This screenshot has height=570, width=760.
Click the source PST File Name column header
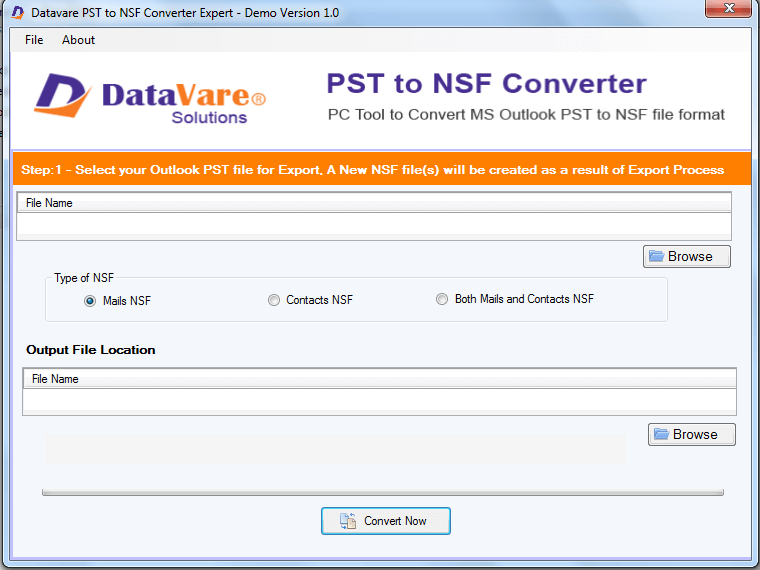pos(374,203)
